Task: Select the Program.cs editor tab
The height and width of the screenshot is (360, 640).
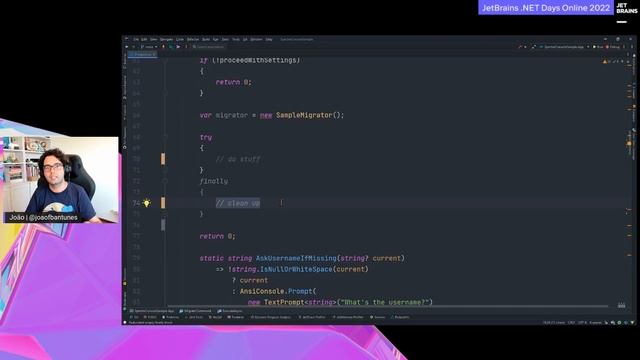Action: tap(142, 54)
